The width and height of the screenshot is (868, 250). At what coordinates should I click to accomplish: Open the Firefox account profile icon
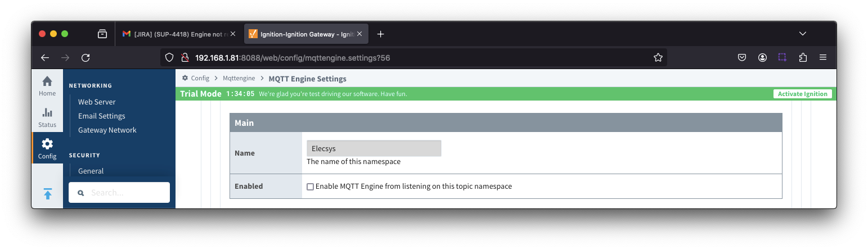point(762,57)
